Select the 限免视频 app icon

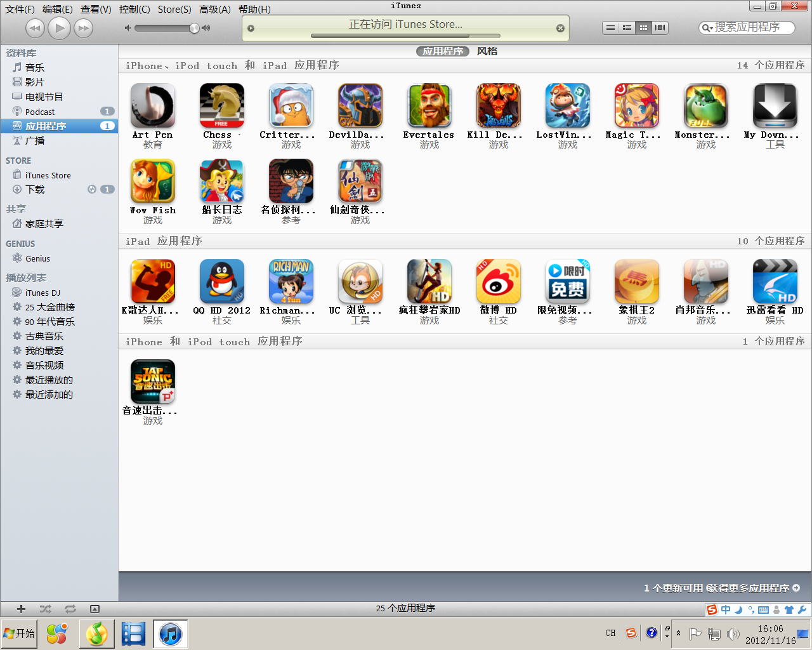[x=568, y=281]
